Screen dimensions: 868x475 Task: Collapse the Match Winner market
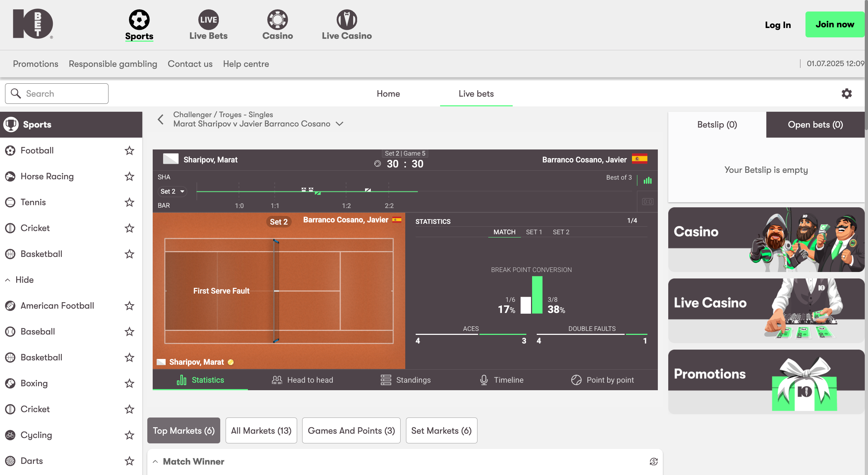tap(155, 462)
